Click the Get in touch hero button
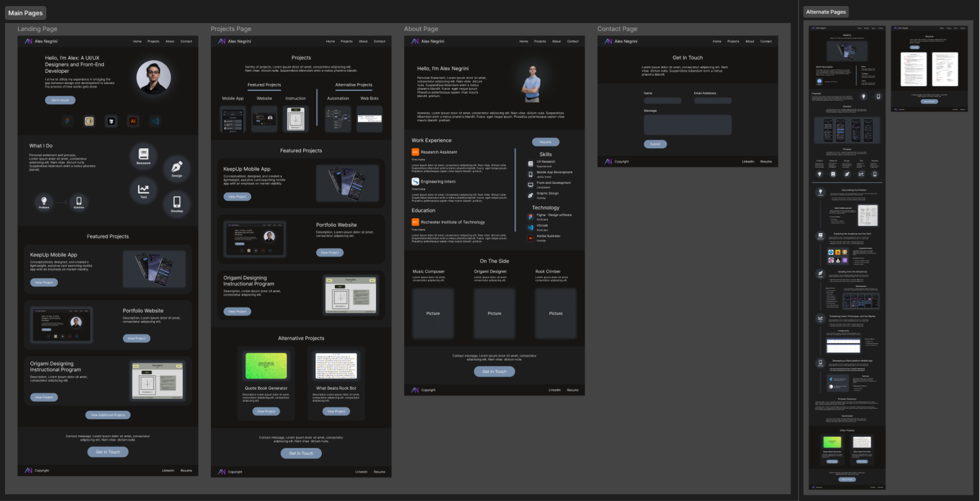The width and height of the screenshot is (980, 501). point(60,100)
